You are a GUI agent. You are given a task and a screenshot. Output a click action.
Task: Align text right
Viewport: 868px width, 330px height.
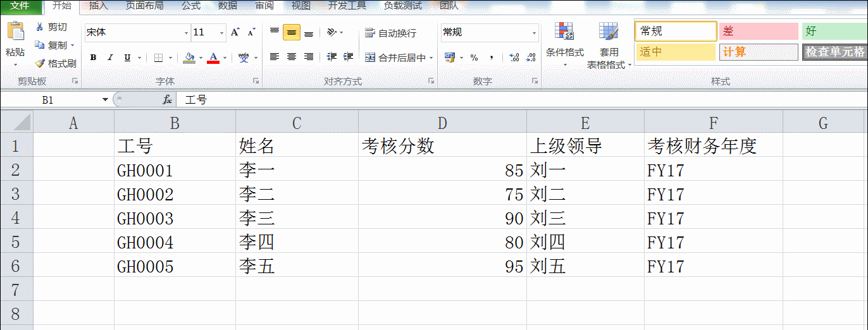(x=309, y=58)
